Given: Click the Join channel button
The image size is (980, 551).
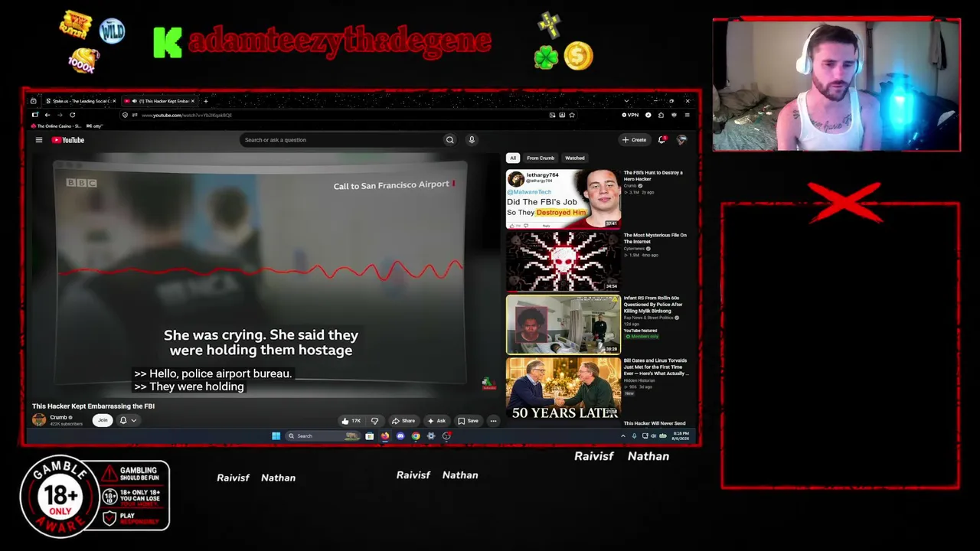Looking at the screenshot, I should (103, 420).
